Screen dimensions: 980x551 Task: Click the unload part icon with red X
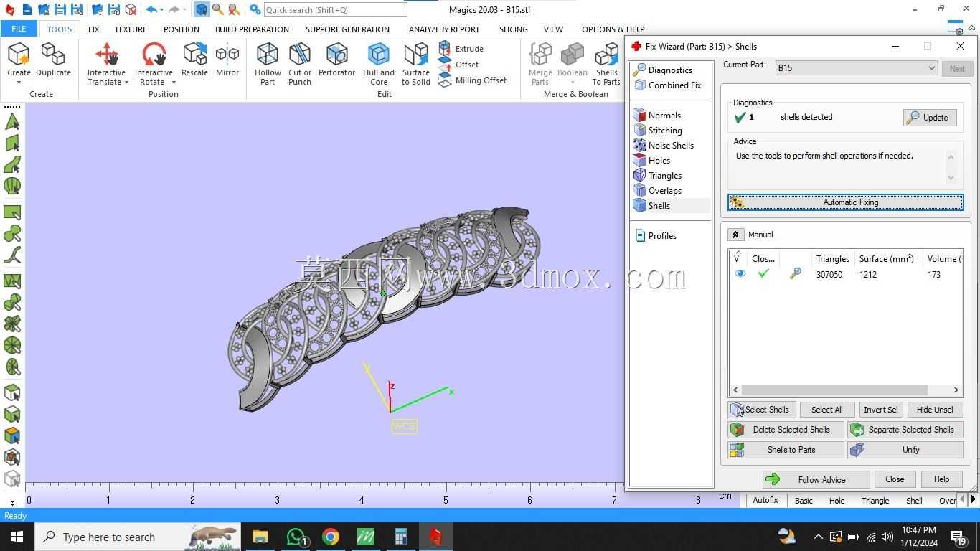pos(131,10)
